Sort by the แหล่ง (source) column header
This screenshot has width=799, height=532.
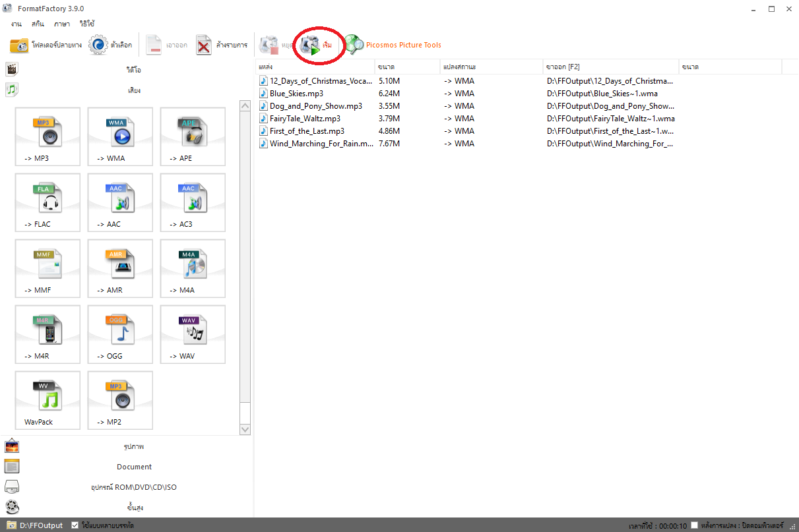(x=315, y=67)
